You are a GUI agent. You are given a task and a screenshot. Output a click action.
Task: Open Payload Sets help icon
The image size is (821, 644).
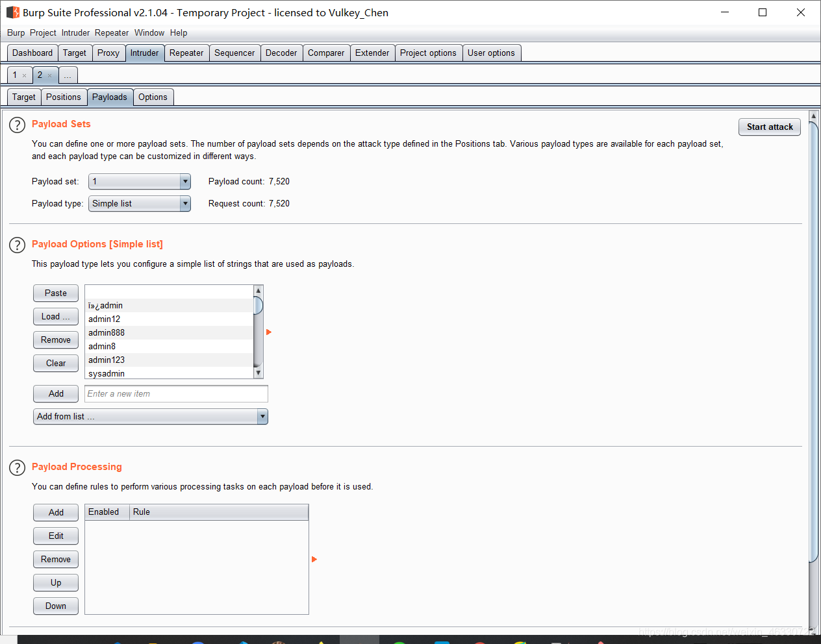click(x=17, y=125)
